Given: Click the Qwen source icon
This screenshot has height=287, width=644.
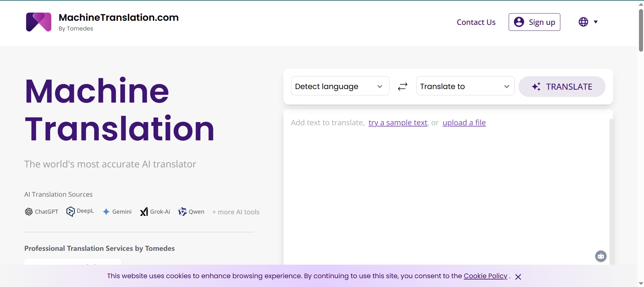Looking at the screenshot, I should (x=182, y=212).
